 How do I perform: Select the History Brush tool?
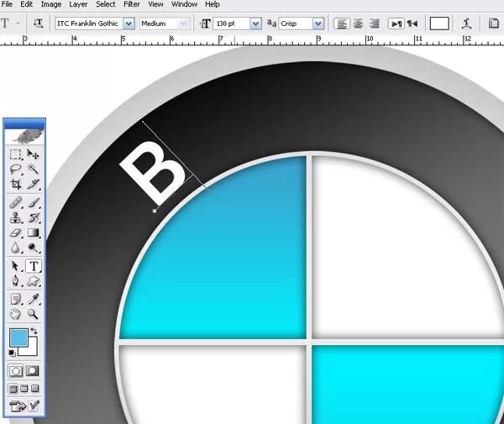click(33, 217)
